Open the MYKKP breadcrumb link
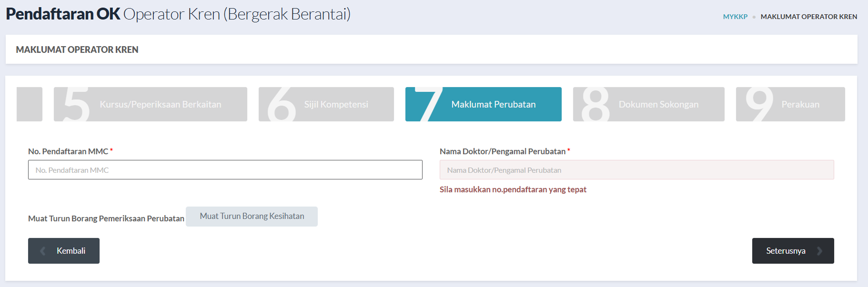 click(x=735, y=17)
